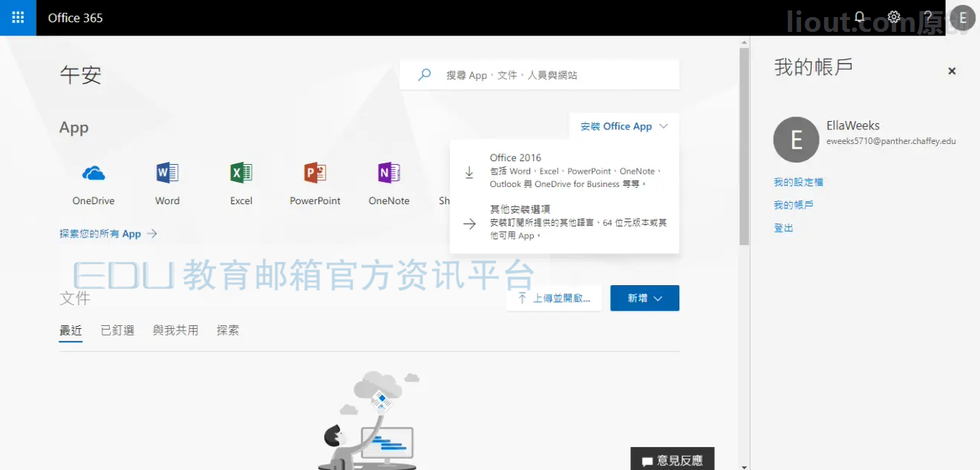Viewport: 980px width, 470px height.
Task: Close the 我的帳戶 panel
Action: (x=952, y=71)
